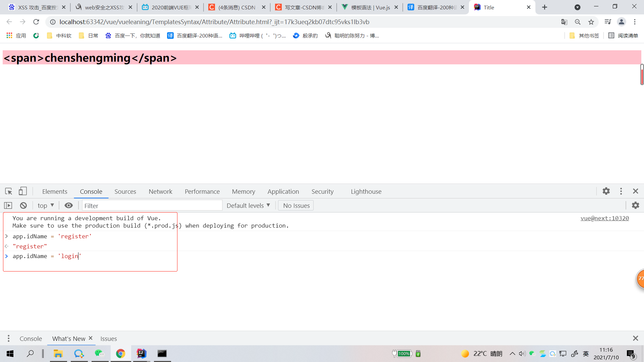Toggle the device toolbar icon
This screenshot has width=644, height=362.
(22, 191)
